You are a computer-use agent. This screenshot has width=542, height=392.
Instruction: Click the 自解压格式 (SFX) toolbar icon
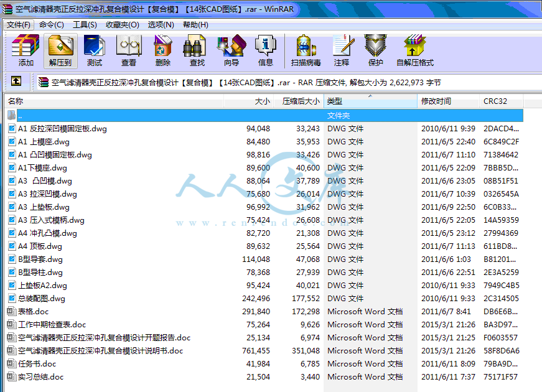[415, 50]
